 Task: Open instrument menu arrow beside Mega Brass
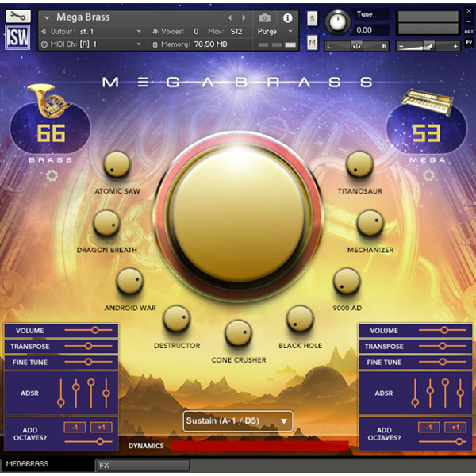[x=47, y=18]
